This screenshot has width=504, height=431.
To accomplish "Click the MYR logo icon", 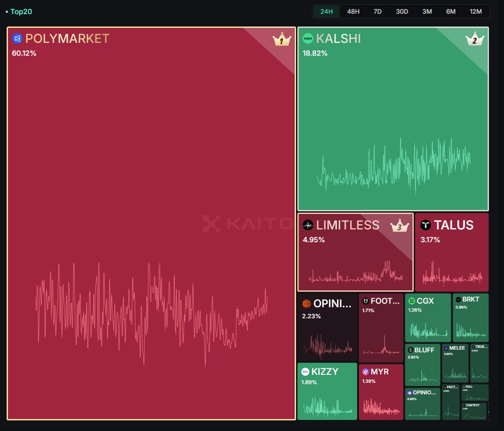I will pos(366,372).
